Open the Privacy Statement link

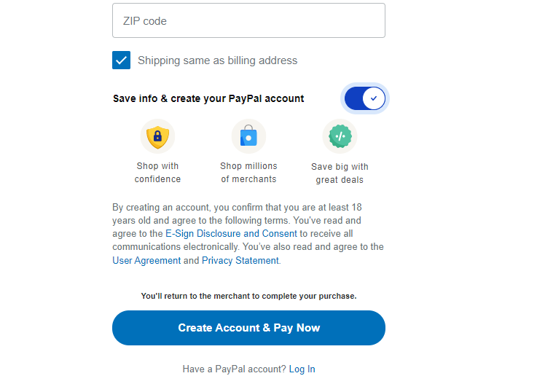point(240,261)
